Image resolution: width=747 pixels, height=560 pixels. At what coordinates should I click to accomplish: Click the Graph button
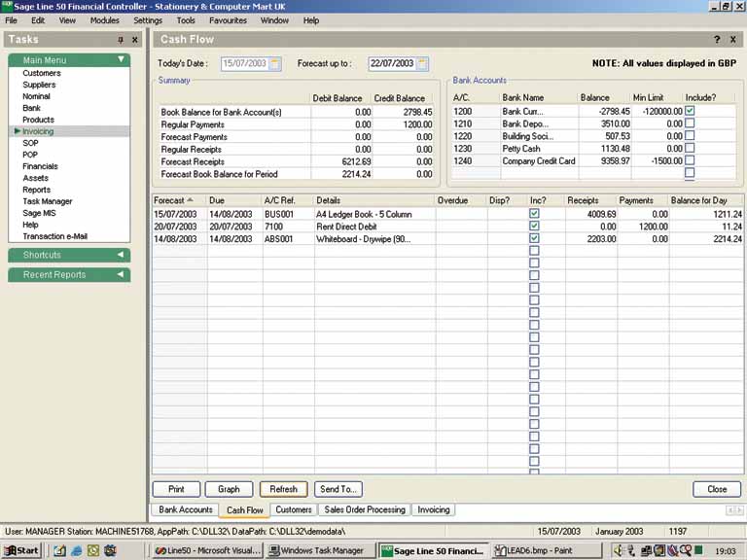click(229, 489)
